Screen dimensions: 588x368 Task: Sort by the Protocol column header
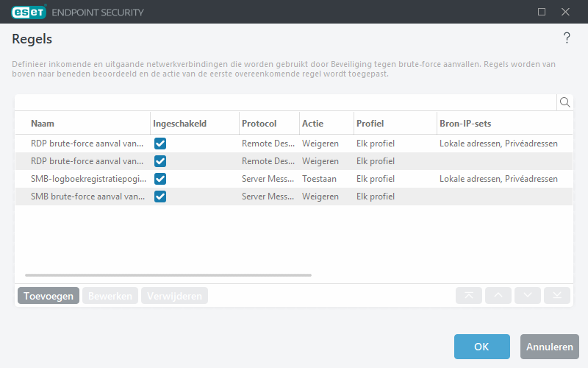click(x=259, y=124)
